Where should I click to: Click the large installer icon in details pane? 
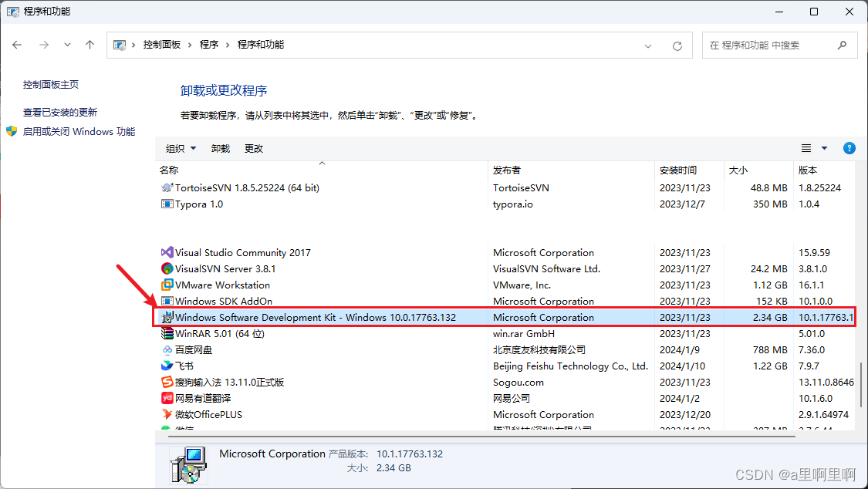pyautogui.click(x=189, y=464)
